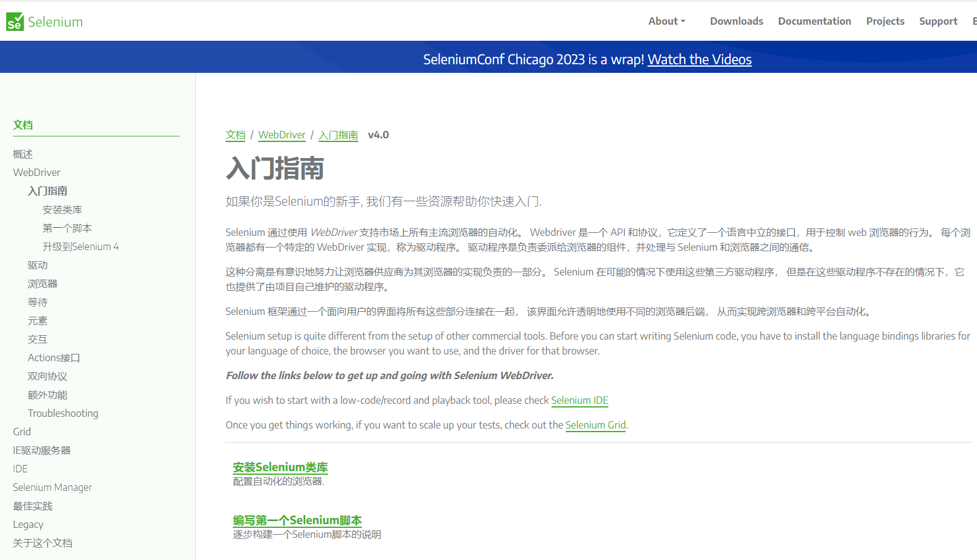977x560 pixels.
Task: Follow the Selenium IDE link
Action: 580,400
